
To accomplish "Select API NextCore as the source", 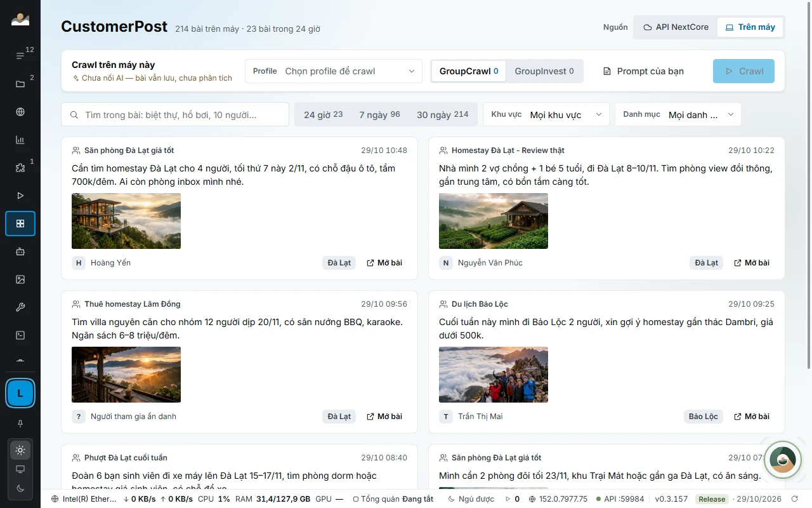I will (676, 27).
